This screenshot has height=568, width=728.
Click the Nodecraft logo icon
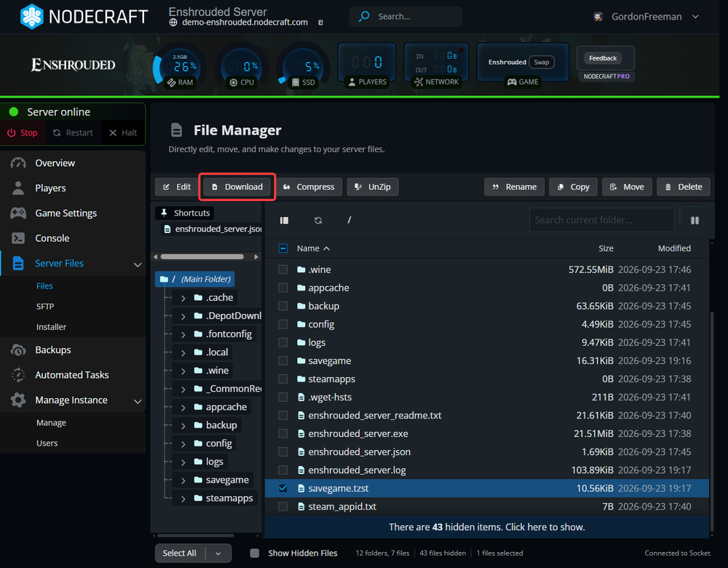(x=31, y=16)
